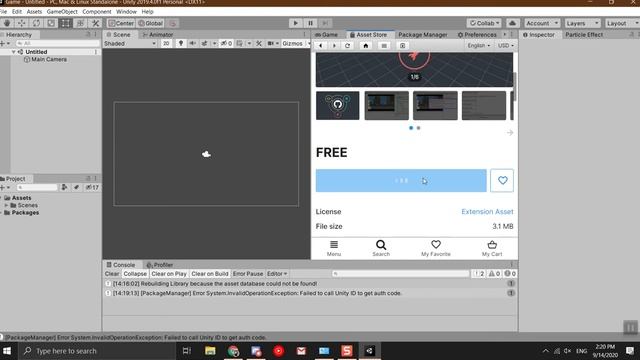
Task: Select the GitHub logo thumbnail
Action: pyautogui.click(x=338, y=106)
